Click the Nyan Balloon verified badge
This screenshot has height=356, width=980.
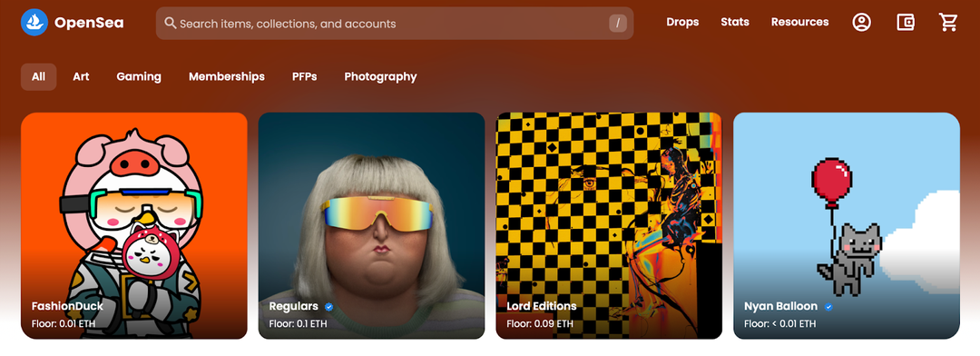pos(828,307)
